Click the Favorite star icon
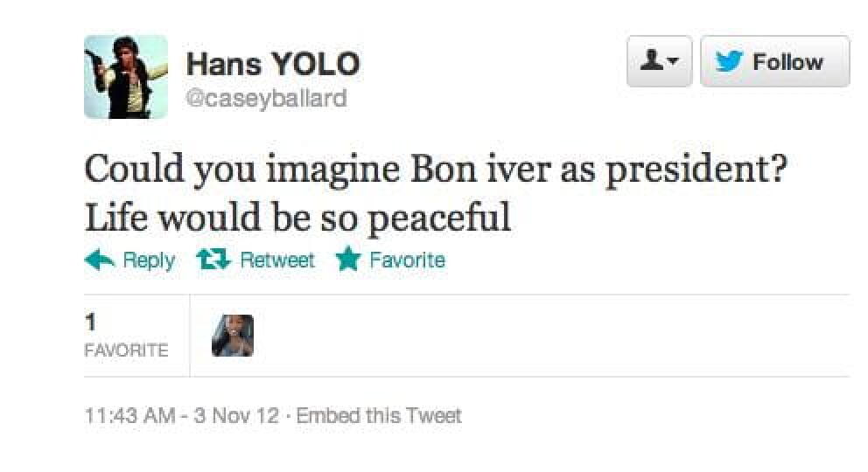 [x=349, y=260]
